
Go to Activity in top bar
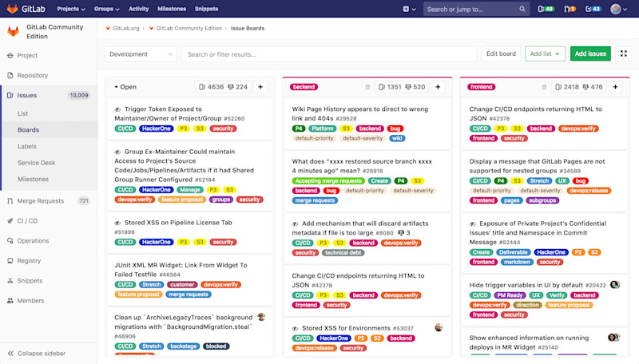pyautogui.click(x=138, y=9)
